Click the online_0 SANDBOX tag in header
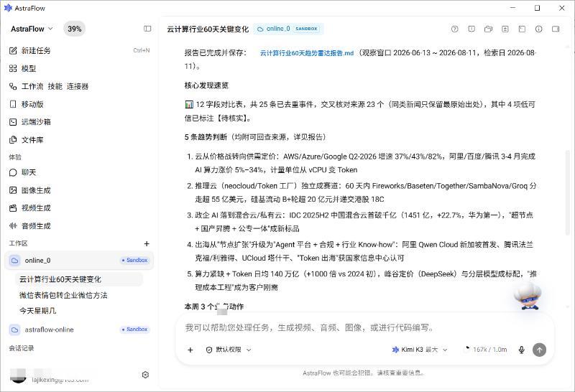This screenshot has width=575, height=392. point(288,29)
